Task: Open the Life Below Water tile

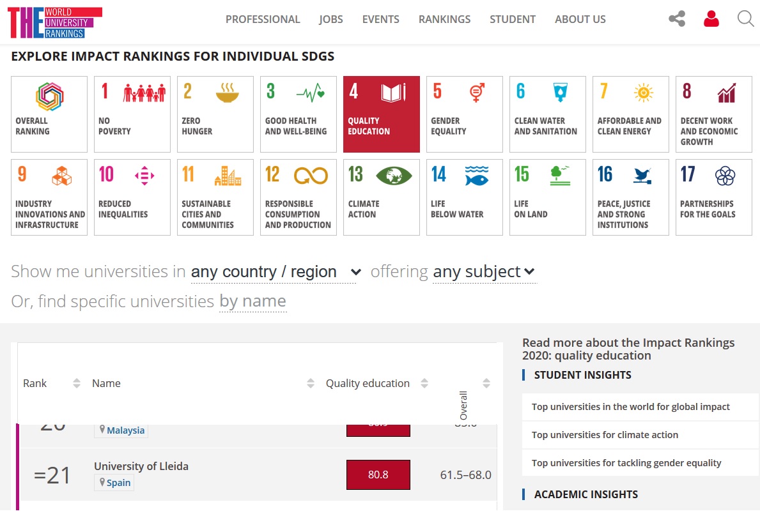Action: tap(464, 197)
